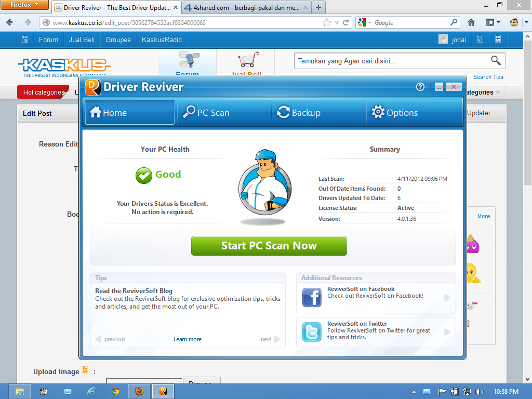The width and height of the screenshot is (532, 399).
Task: Open File Explorer from the taskbar
Action: (19, 392)
